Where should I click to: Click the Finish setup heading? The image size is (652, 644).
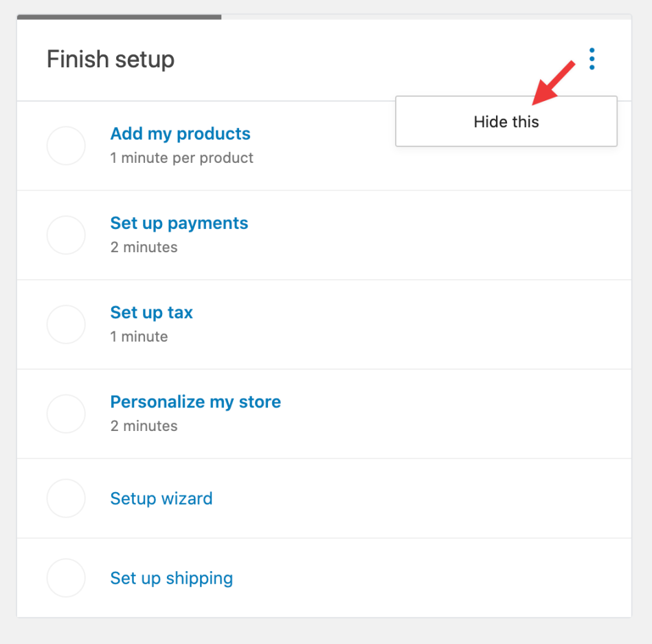(x=111, y=59)
